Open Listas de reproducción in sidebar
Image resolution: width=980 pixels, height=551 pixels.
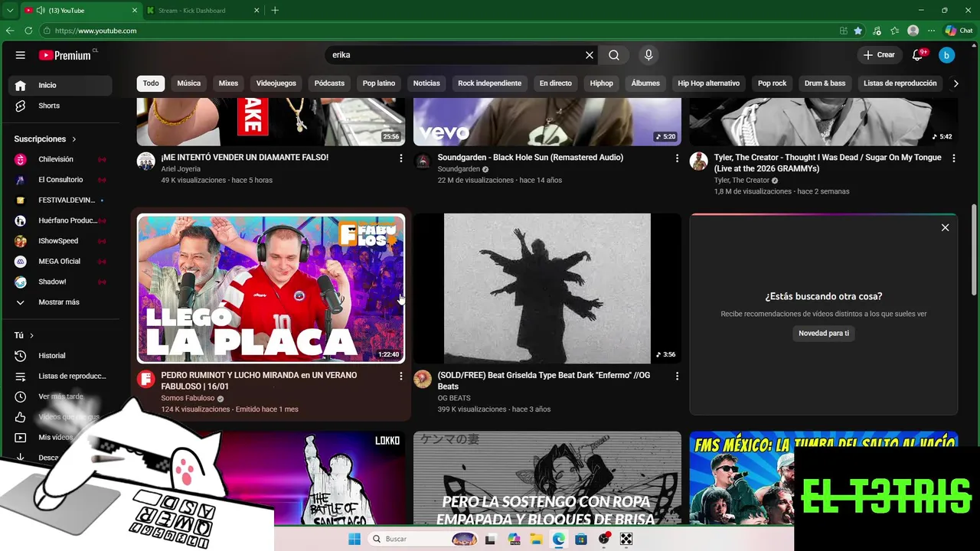pyautogui.click(x=61, y=376)
